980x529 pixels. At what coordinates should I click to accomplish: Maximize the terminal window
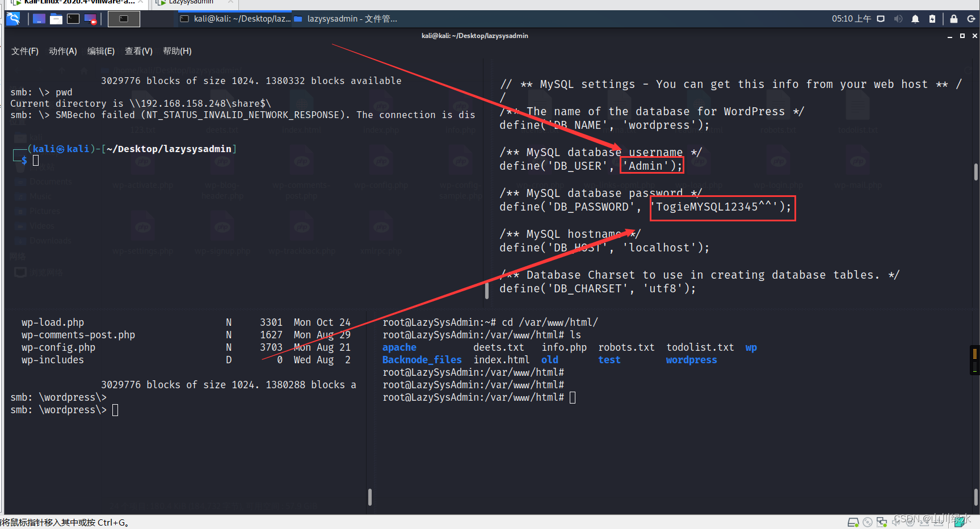click(962, 36)
